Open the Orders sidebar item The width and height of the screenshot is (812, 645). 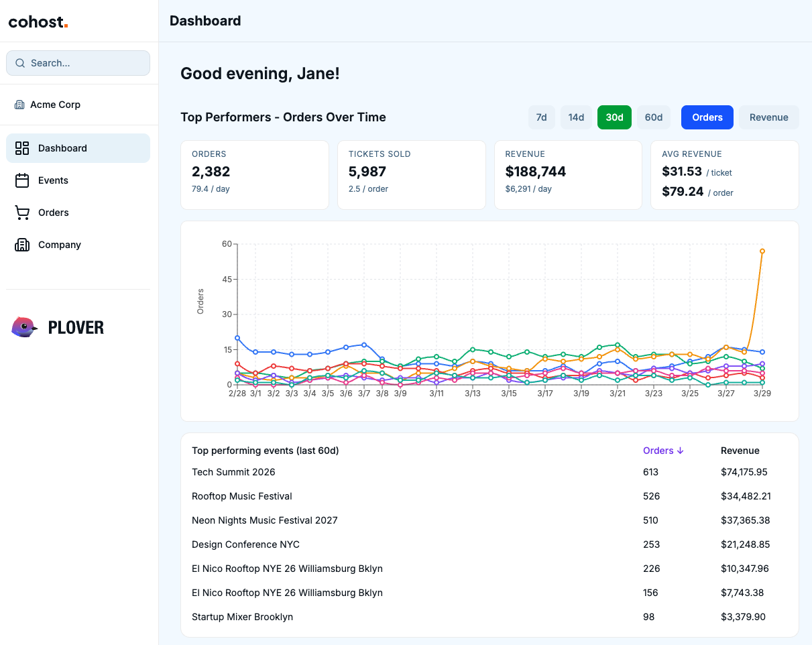pyautogui.click(x=78, y=213)
